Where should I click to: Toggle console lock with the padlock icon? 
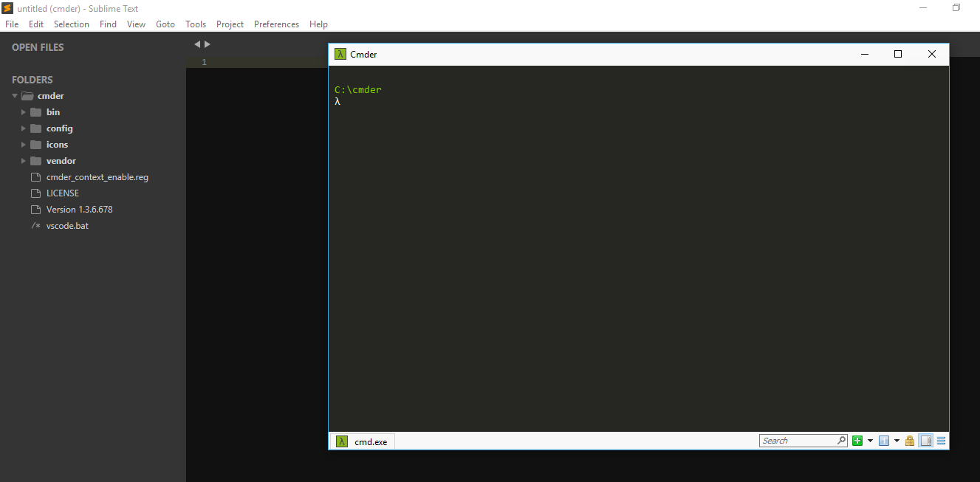(x=909, y=440)
